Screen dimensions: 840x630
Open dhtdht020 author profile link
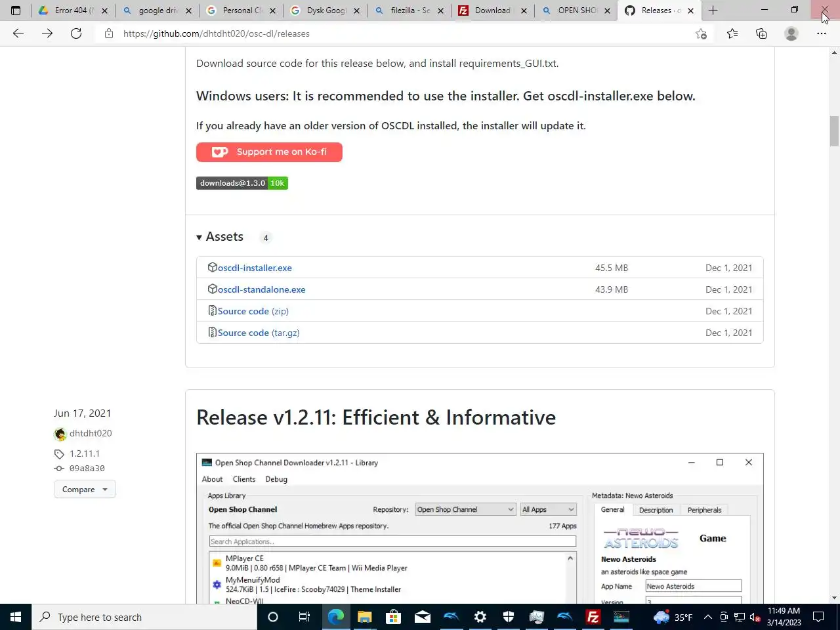click(91, 433)
